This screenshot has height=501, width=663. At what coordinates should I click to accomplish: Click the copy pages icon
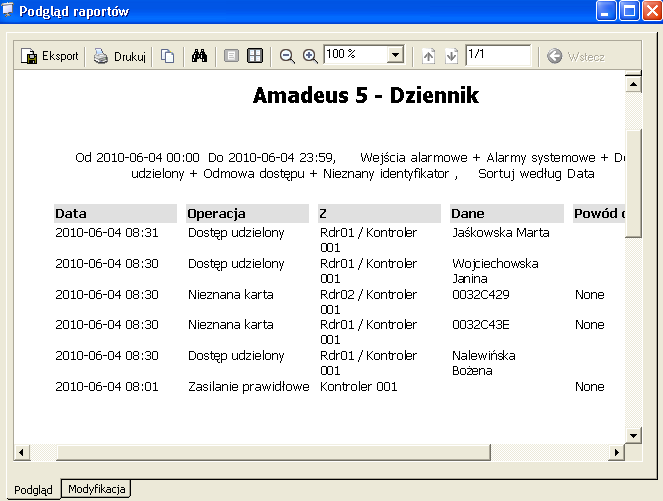click(x=167, y=56)
